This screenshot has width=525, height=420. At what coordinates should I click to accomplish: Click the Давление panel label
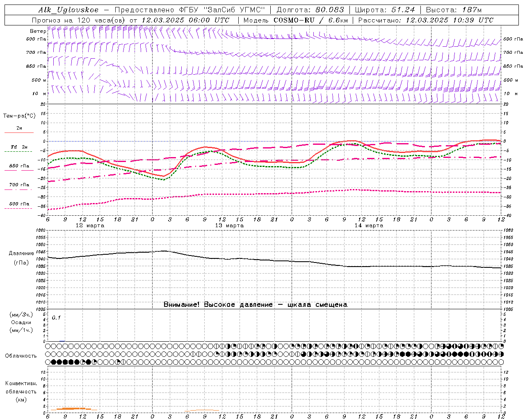pos(21,253)
